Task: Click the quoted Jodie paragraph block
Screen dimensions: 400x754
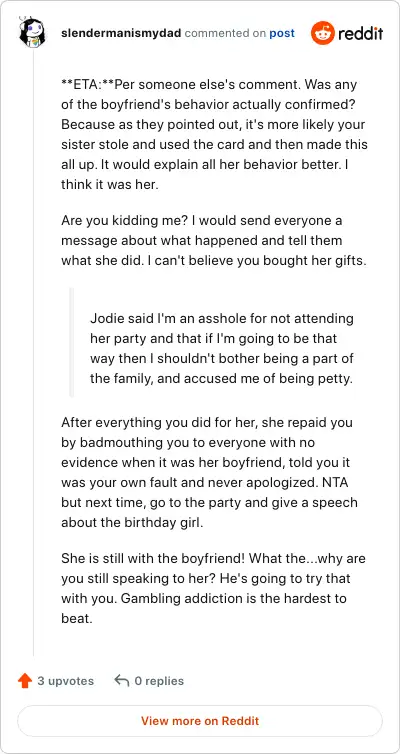Action: click(x=222, y=349)
